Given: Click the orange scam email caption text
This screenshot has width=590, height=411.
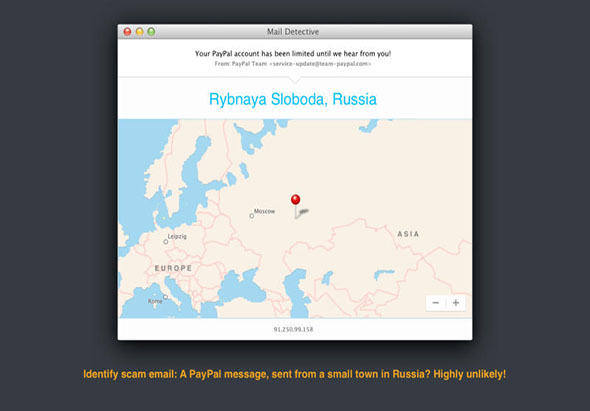Looking at the screenshot, I should (x=295, y=374).
